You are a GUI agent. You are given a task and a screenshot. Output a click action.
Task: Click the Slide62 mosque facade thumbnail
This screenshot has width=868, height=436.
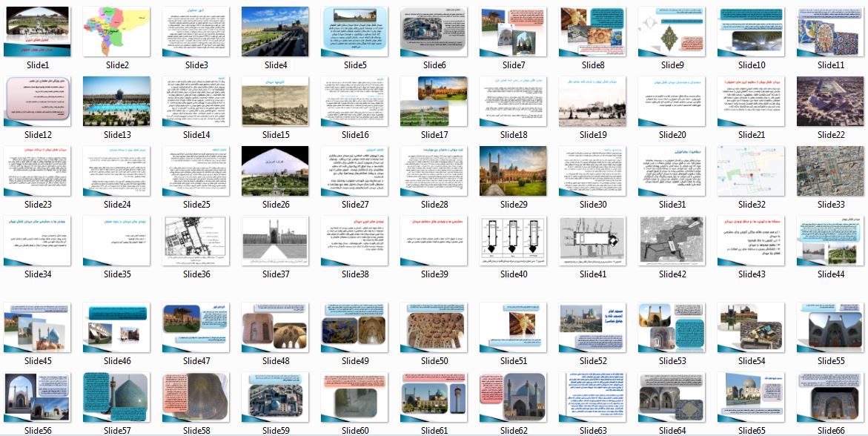513,397
